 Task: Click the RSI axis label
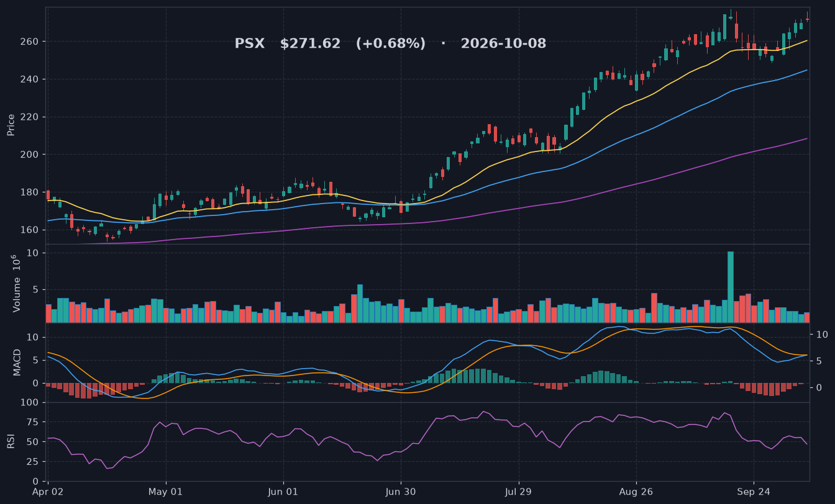coord(11,441)
